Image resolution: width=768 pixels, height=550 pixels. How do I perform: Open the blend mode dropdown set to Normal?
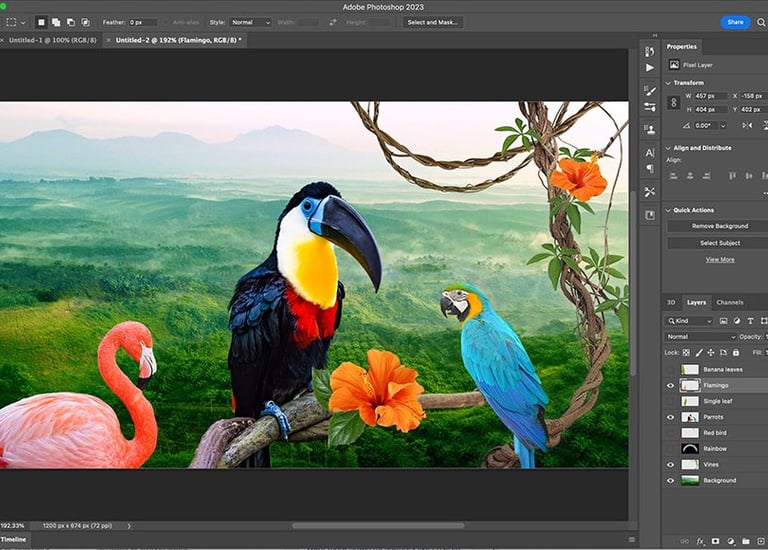tap(700, 337)
